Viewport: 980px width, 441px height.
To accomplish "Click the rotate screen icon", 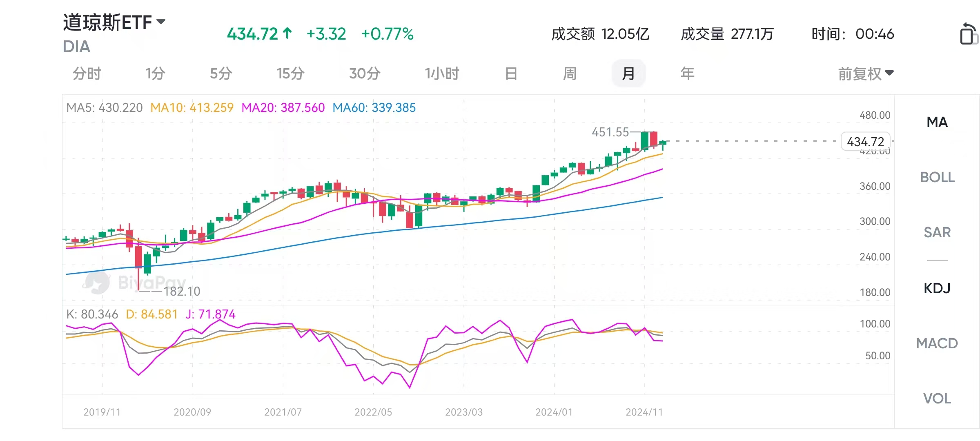I will [968, 34].
